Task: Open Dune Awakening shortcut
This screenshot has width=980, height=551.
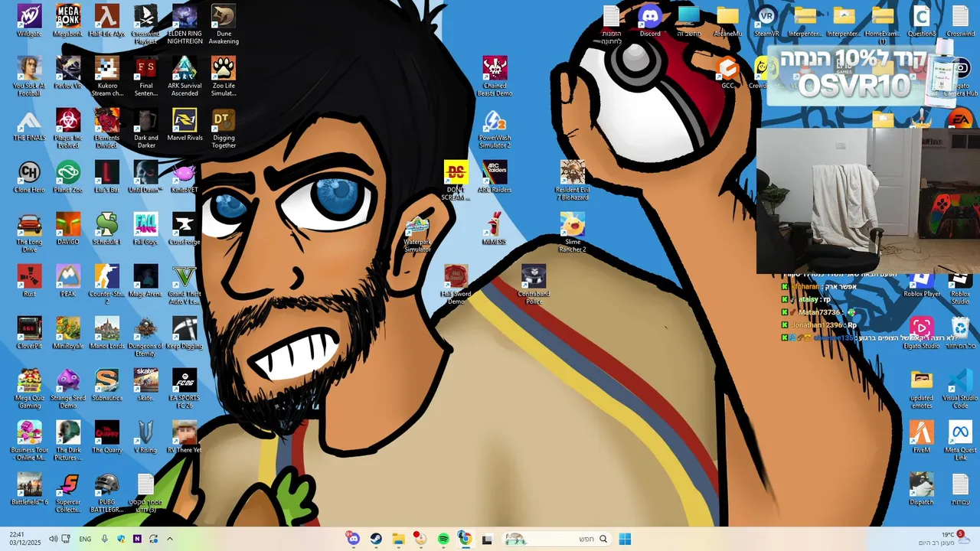Action: [224, 24]
